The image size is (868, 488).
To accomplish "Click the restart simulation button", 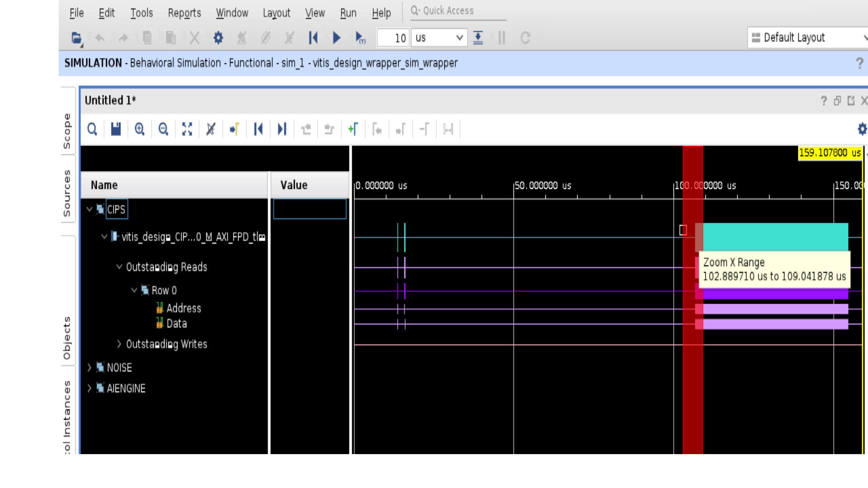I will pyautogui.click(x=313, y=38).
